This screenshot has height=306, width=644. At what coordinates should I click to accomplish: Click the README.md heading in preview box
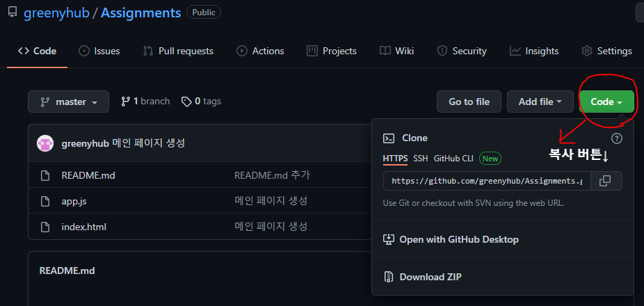[x=67, y=271]
